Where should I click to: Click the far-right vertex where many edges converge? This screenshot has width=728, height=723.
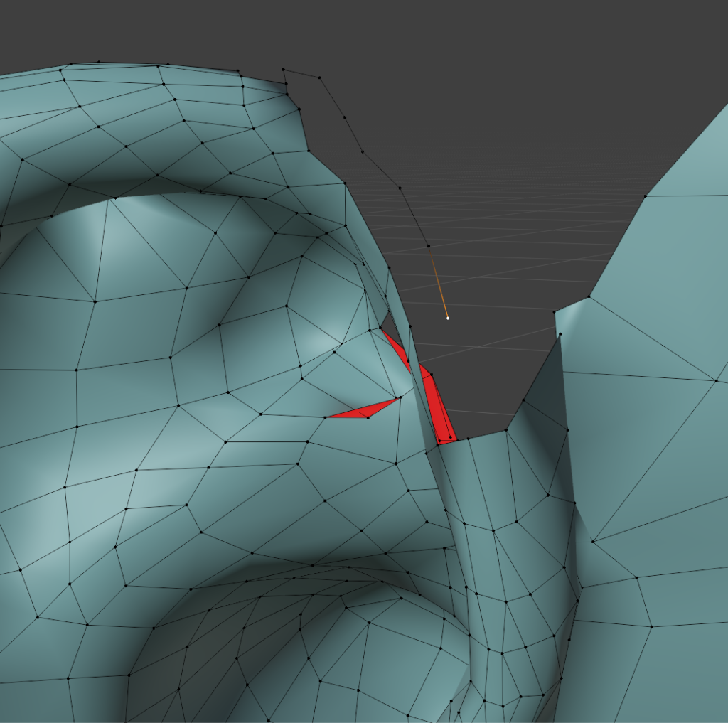coord(715,381)
